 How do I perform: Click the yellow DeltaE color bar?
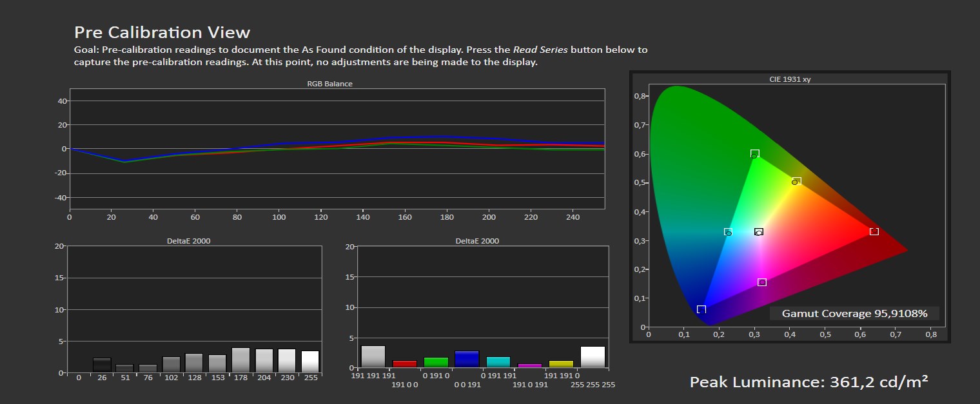(x=561, y=364)
